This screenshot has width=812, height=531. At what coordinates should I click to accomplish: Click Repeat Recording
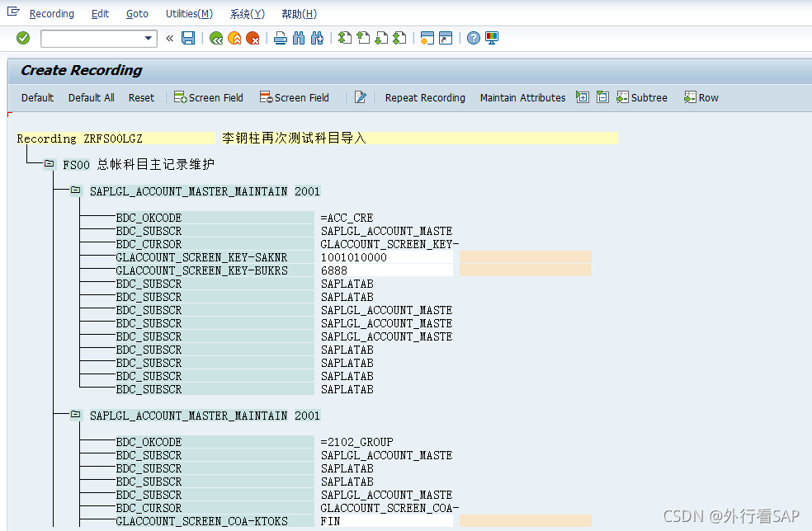tap(425, 98)
